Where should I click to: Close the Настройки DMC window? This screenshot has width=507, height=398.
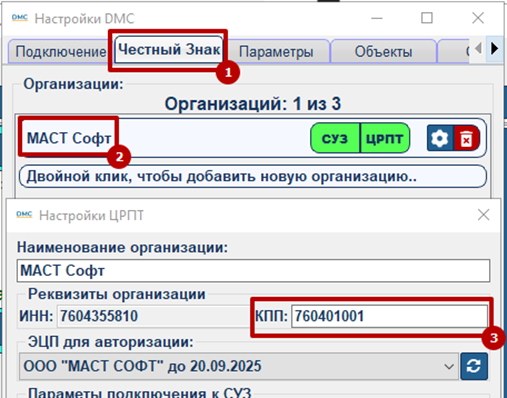(478, 18)
